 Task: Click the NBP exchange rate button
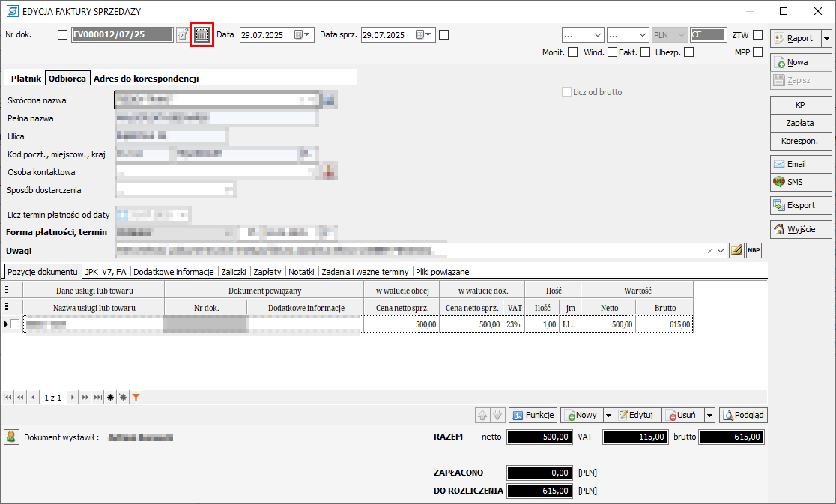pos(754,250)
